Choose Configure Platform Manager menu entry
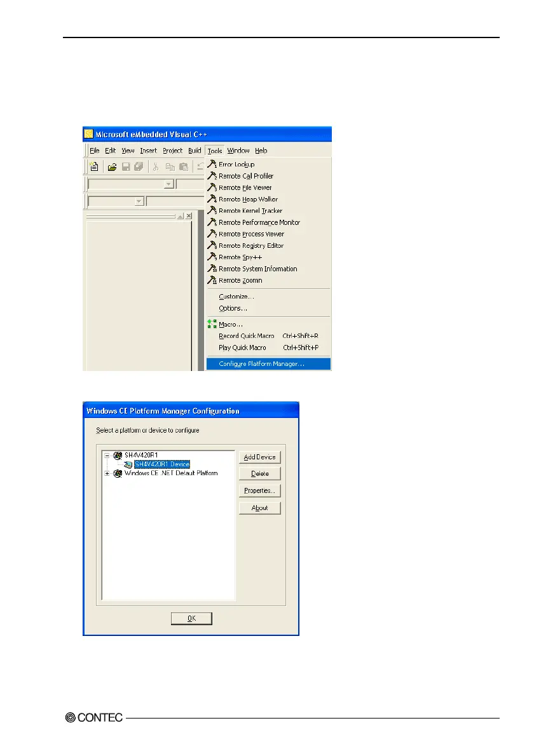Screen dimensions: 534x756 [x=268, y=363]
